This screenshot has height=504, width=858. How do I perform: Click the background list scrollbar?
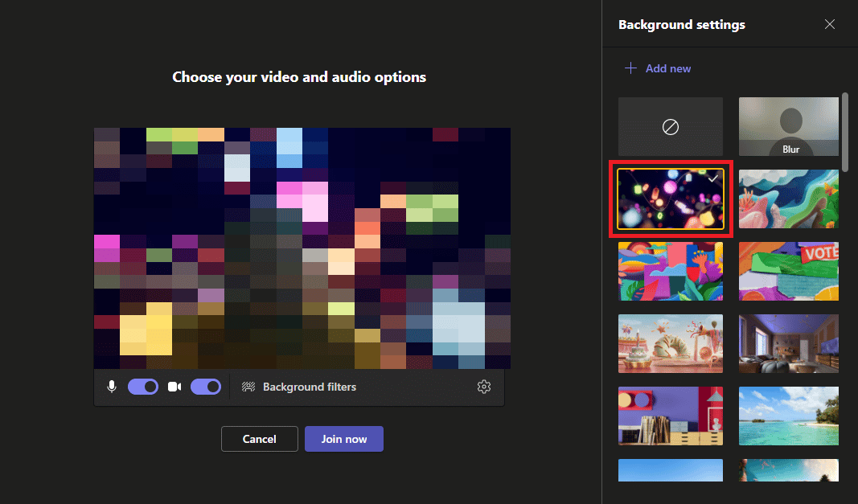tap(845, 132)
